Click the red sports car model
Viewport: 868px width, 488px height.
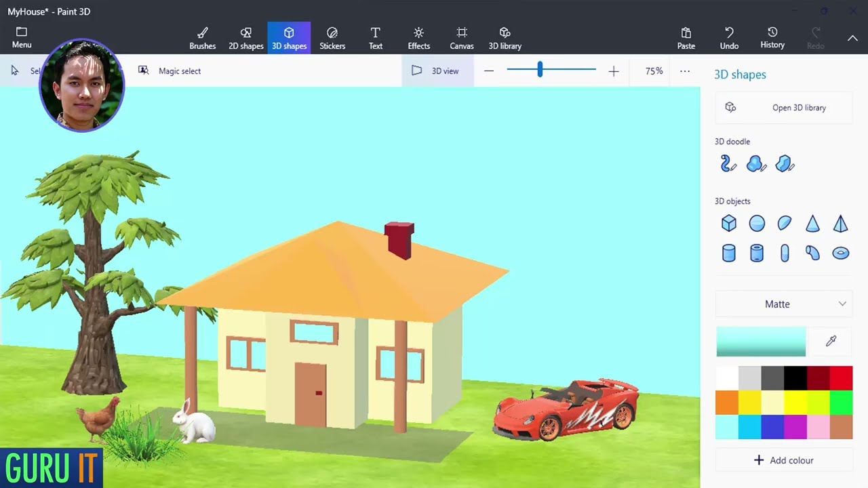tap(566, 409)
